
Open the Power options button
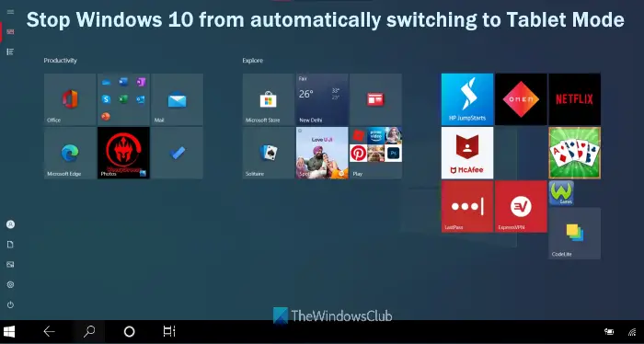pos(10,304)
